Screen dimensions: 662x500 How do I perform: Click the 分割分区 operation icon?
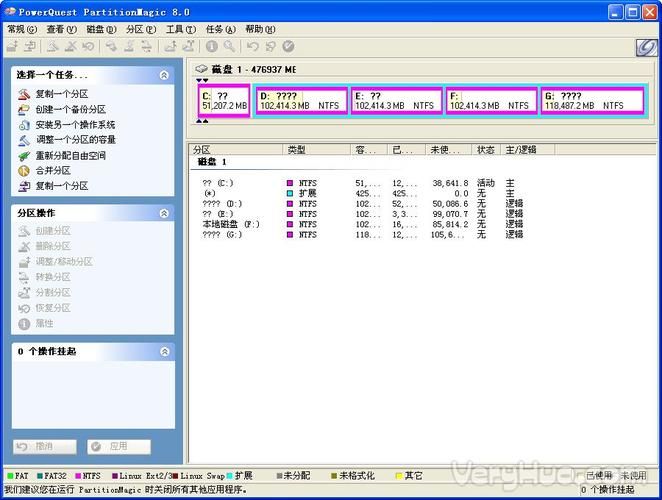(x=24, y=292)
